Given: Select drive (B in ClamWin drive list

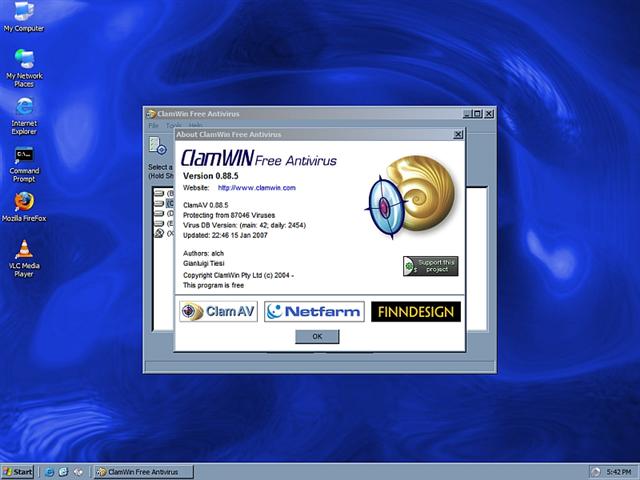Looking at the screenshot, I should [x=164, y=193].
